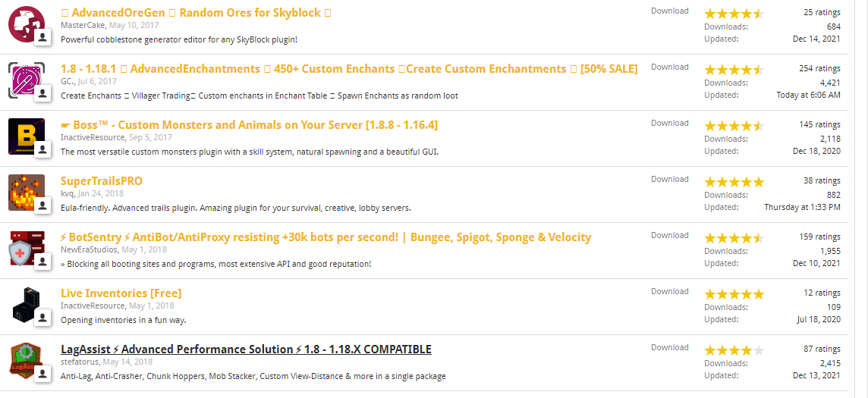Click the BotSentry shield resource icon

[26, 248]
